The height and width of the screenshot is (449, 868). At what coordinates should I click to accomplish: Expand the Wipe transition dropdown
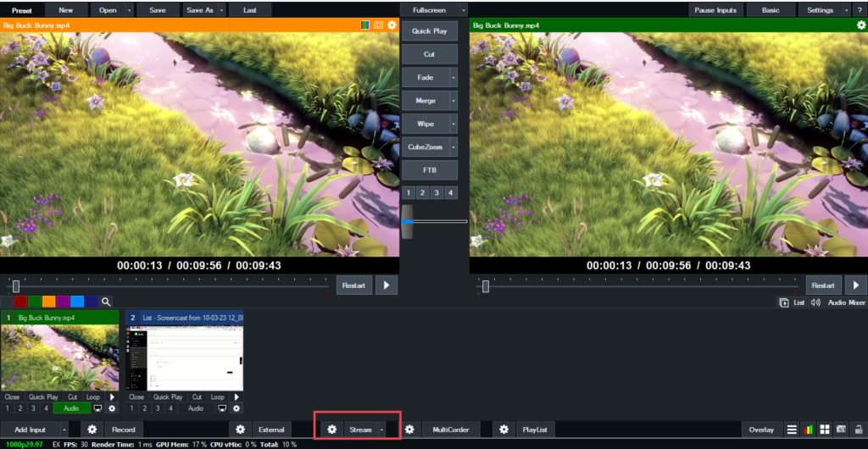click(453, 124)
